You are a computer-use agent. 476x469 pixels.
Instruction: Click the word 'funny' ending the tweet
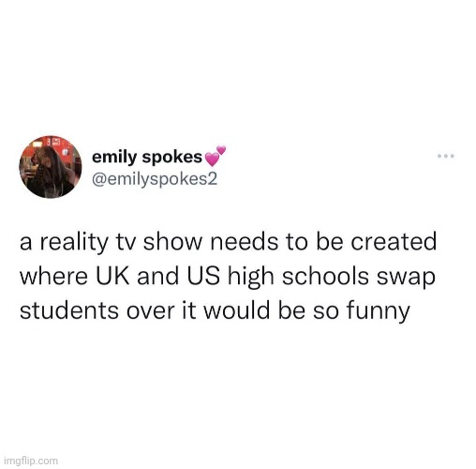tap(378, 312)
